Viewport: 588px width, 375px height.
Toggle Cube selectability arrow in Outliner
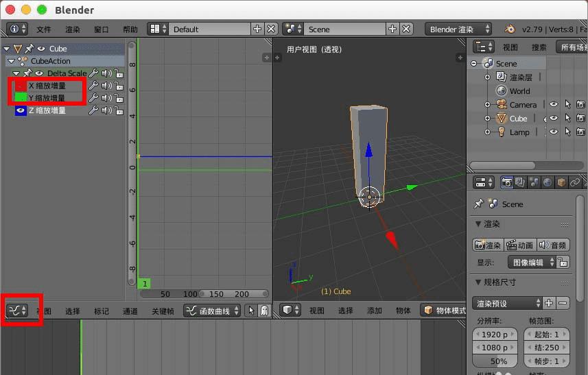pyautogui.click(x=567, y=119)
